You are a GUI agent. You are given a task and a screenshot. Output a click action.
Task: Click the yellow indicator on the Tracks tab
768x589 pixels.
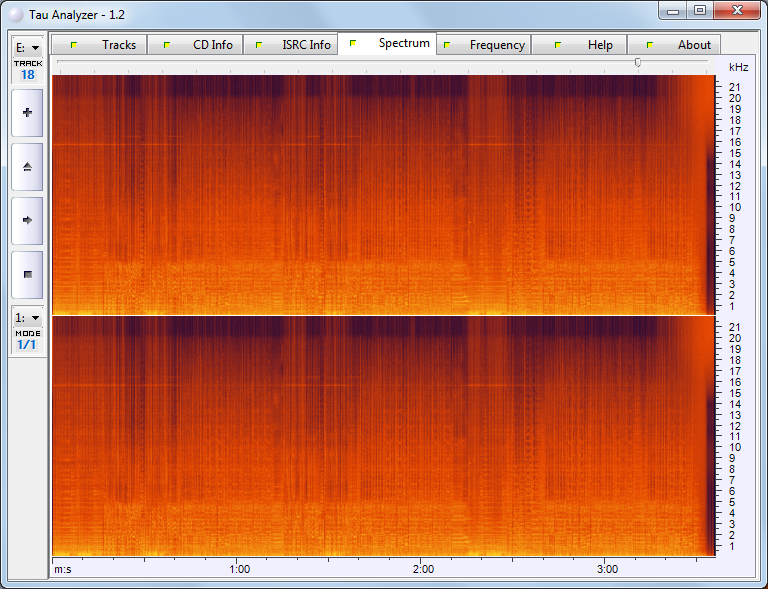click(73, 45)
